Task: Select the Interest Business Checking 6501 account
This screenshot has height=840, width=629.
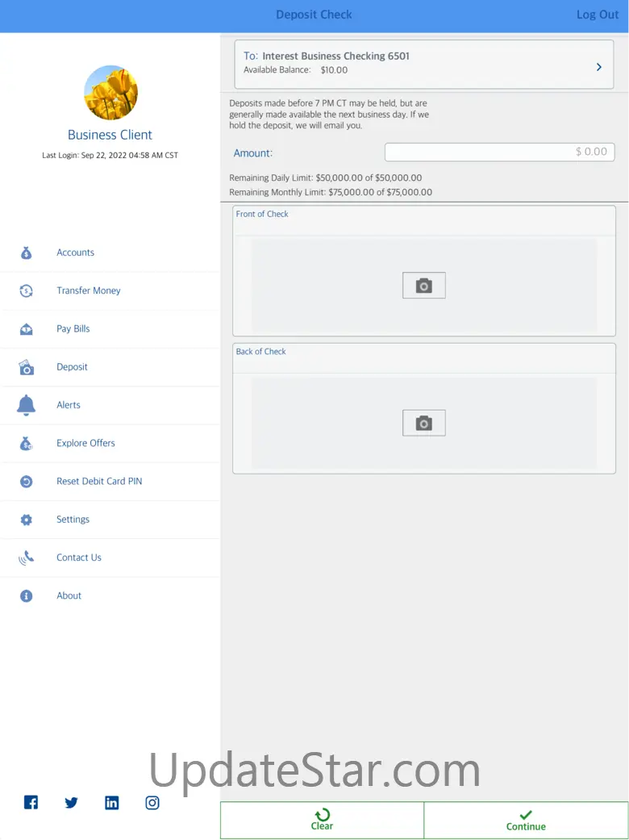Action: [424, 65]
